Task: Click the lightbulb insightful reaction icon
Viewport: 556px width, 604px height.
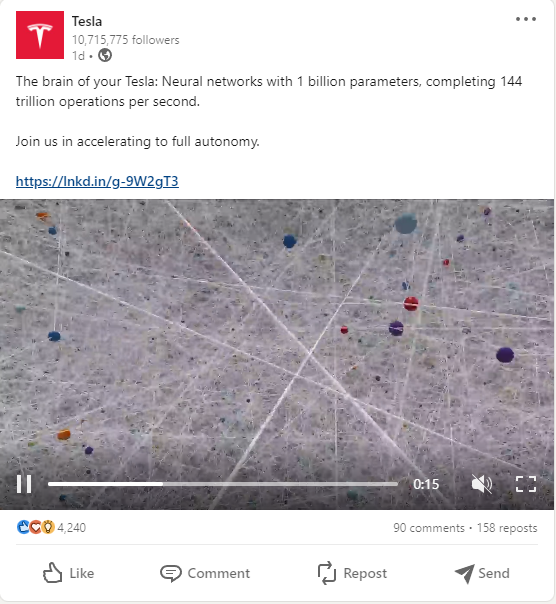Action: pyautogui.click(x=48, y=527)
